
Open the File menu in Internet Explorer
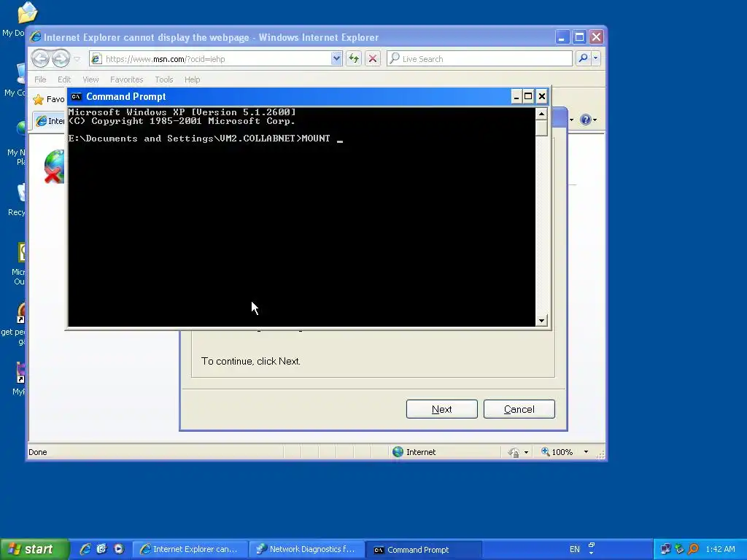[x=41, y=79]
